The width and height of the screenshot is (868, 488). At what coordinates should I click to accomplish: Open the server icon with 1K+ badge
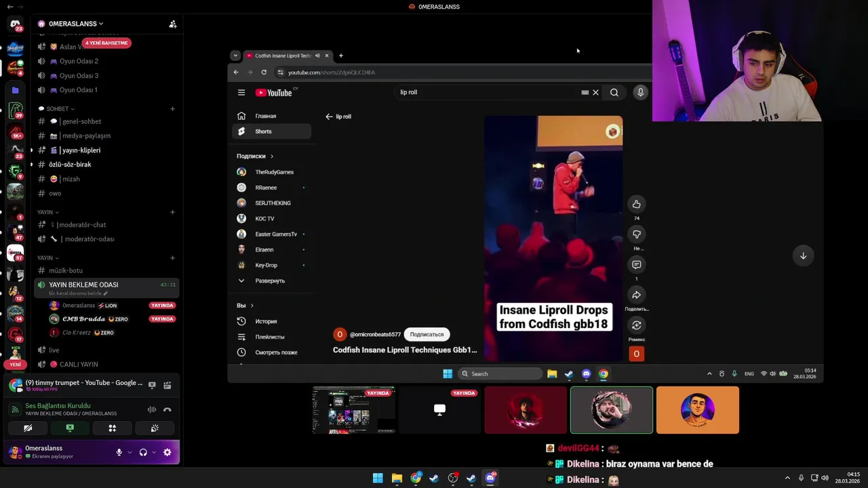point(15,131)
